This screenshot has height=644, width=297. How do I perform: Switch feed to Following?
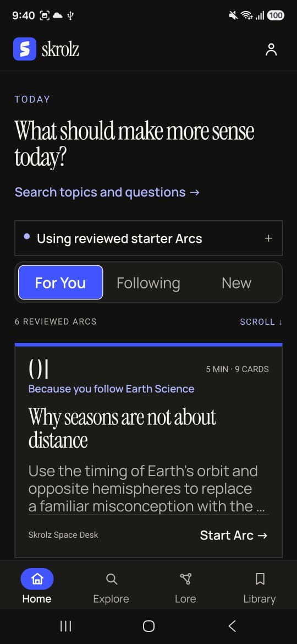click(148, 282)
